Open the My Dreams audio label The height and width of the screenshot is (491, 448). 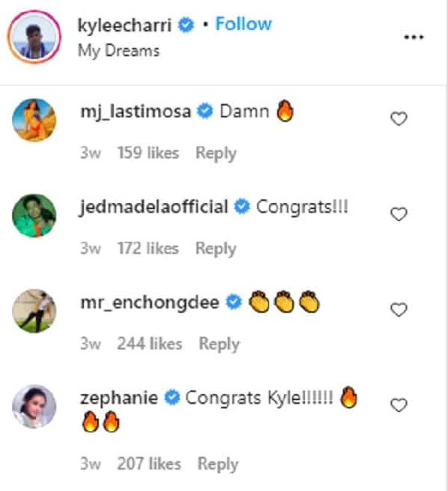[x=119, y=51]
